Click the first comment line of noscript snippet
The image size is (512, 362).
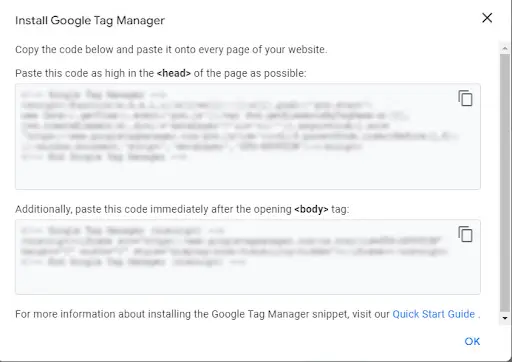[x=123, y=231]
